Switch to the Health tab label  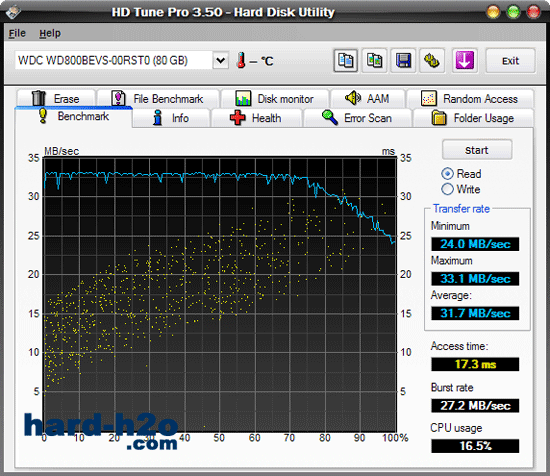(267, 118)
